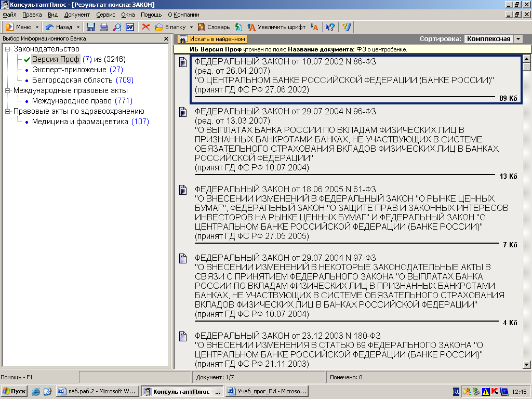Click document icon beside law N 96-ФЗ
The width and height of the screenshot is (532, 399).
click(183, 112)
